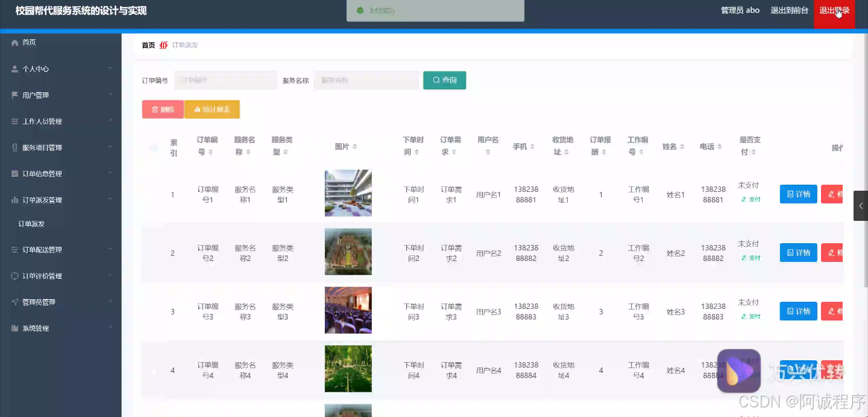
Task: Sort the table by 下单时间 column arrows
Action: click(x=417, y=153)
